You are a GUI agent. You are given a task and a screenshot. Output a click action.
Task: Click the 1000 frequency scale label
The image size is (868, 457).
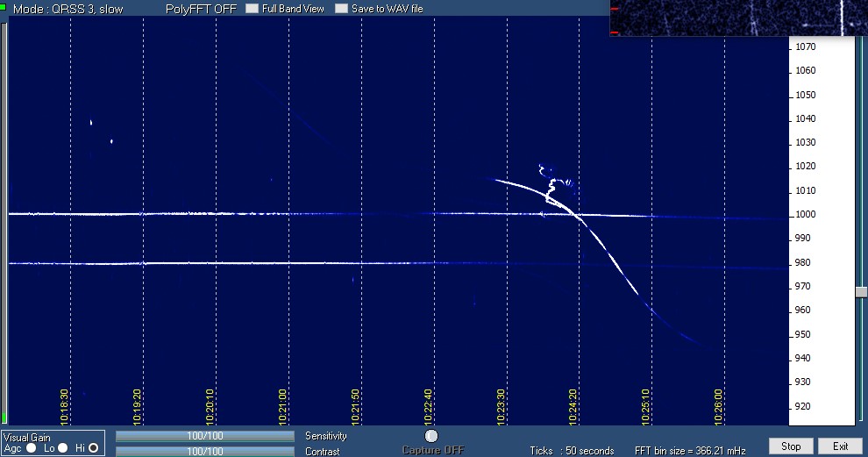[806, 214]
